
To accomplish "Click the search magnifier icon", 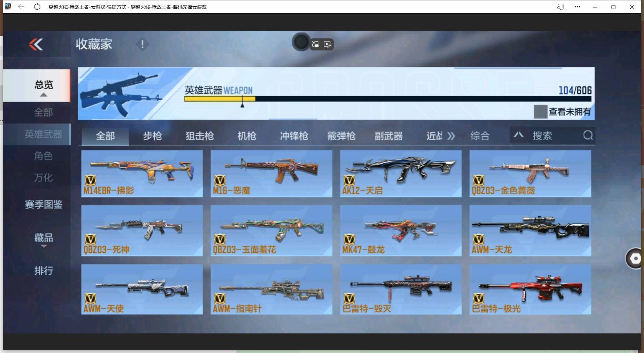I will tap(588, 136).
